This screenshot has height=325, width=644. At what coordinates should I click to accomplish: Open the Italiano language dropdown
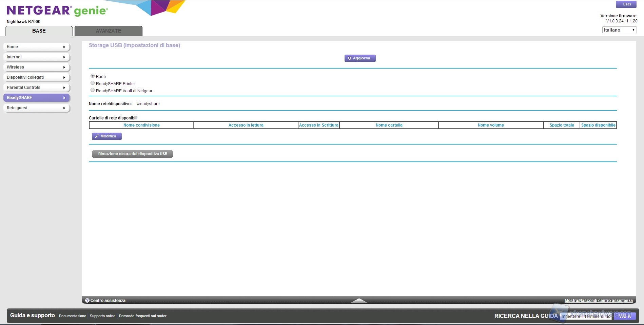619,30
